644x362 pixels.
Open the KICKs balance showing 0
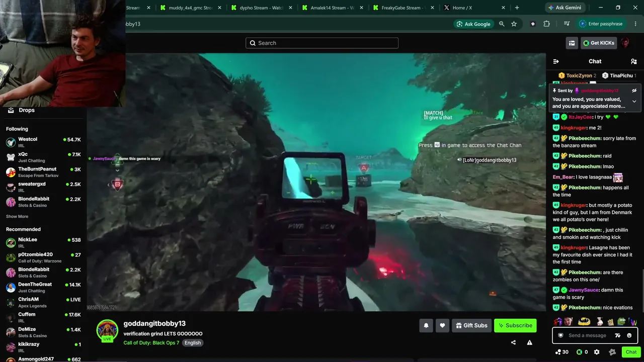coord(582,352)
